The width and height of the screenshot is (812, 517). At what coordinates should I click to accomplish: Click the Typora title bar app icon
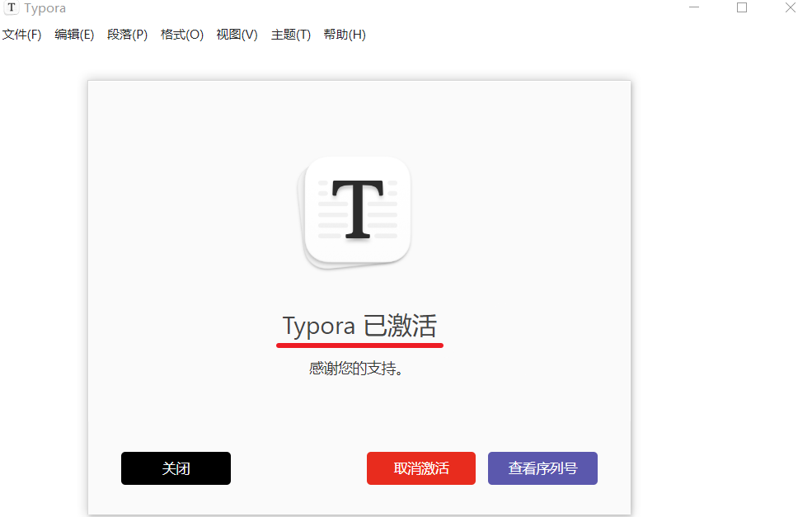click(12, 7)
